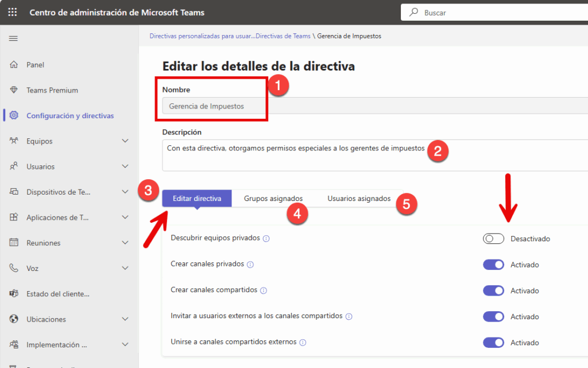588x368 pixels.
Task: Disable the Crear canales privados toggle
Action: 493,265
